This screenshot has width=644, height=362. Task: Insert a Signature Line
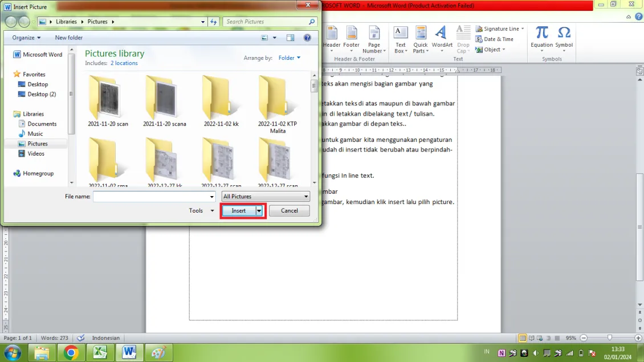[500, 29]
